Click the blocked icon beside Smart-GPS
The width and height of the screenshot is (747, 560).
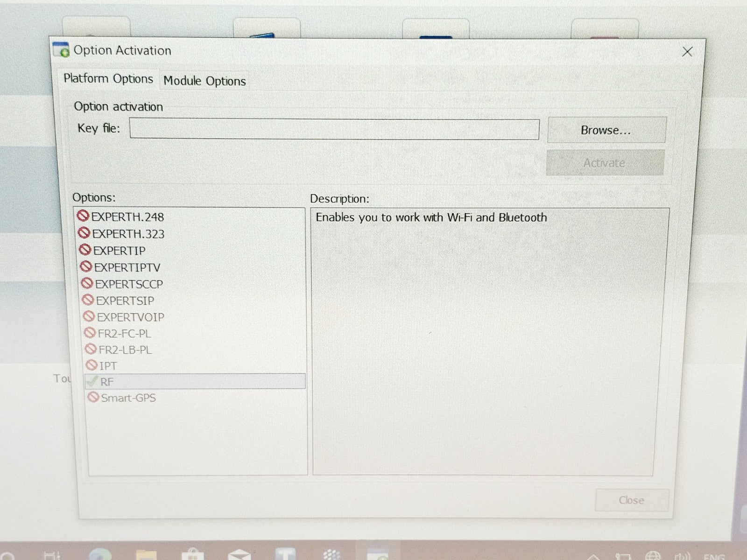point(93,397)
